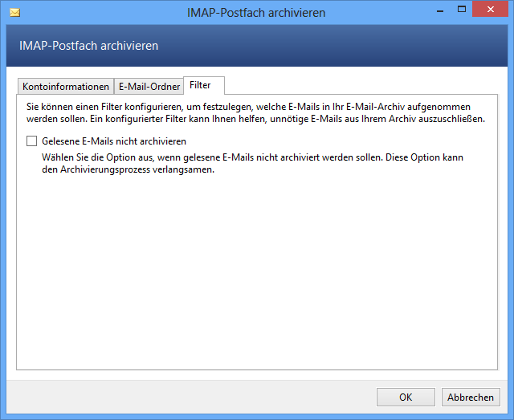Click the blank tab strip area right of Filter

click(361, 86)
